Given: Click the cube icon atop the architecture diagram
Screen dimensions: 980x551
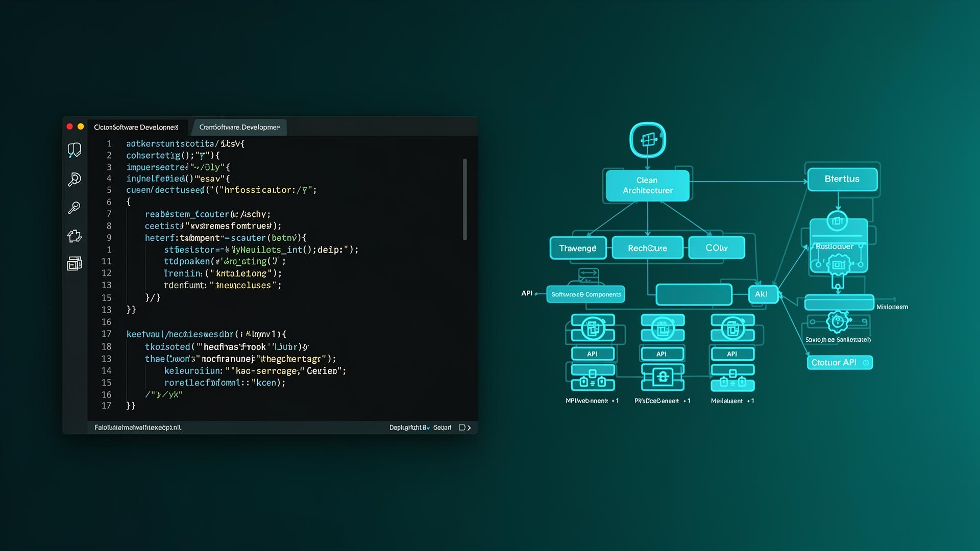Looking at the screenshot, I should [x=648, y=140].
